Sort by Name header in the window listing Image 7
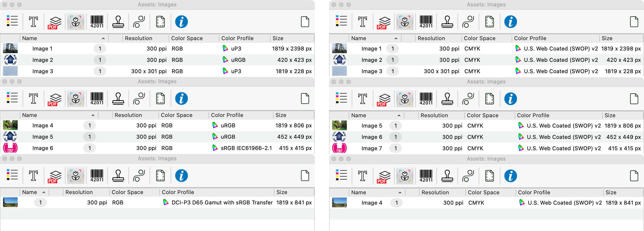Screen dimensions: 644x231 coord(377,115)
